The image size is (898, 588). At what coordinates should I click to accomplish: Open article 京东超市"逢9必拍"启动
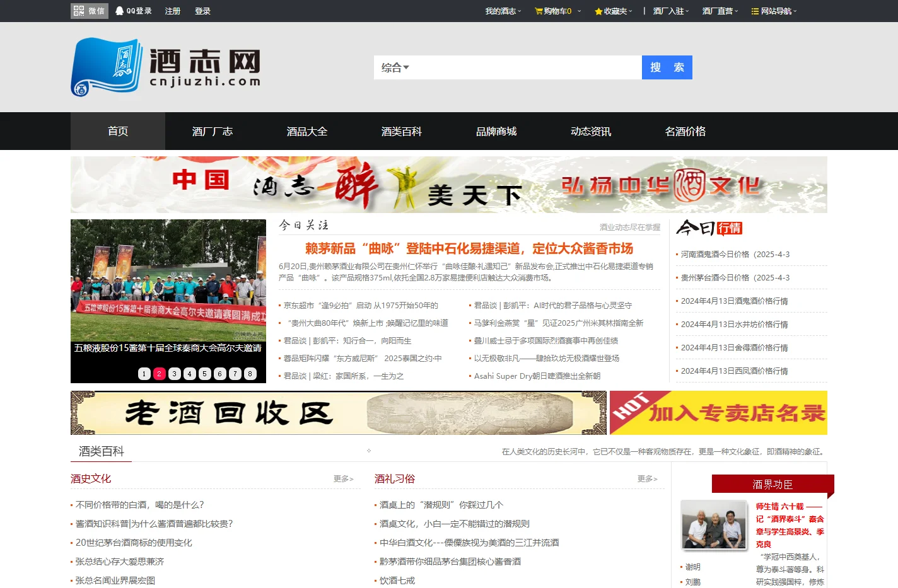point(361,306)
